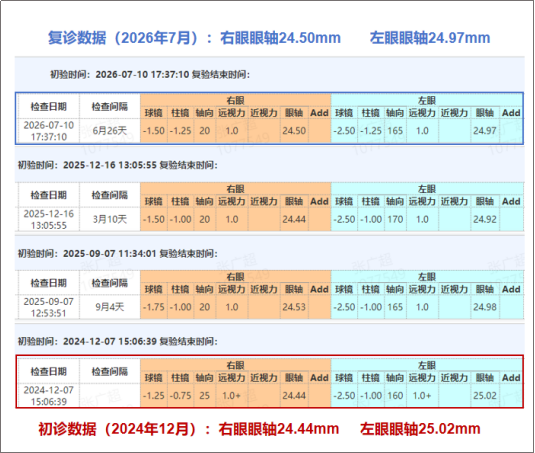535x453 pixels.
Task: Select right-eye cylinder value -0.75
Action: (180, 396)
